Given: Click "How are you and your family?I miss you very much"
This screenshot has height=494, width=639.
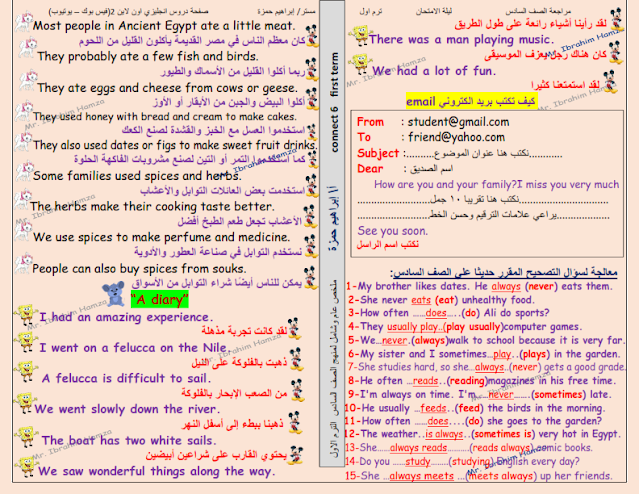Looking at the screenshot, I should click(496, 185).
